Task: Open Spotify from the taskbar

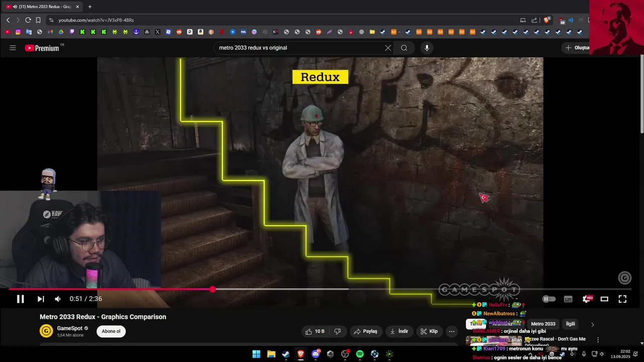Action: point(360,354)
